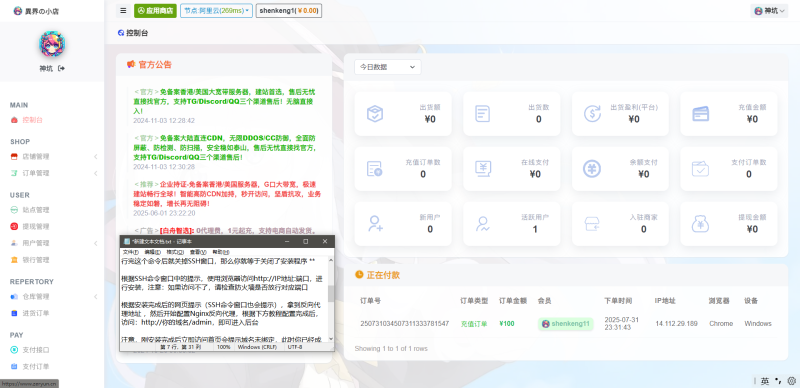
Task: Click the user icon on 活跃用户 card
Action: click(x=483, y=224)
